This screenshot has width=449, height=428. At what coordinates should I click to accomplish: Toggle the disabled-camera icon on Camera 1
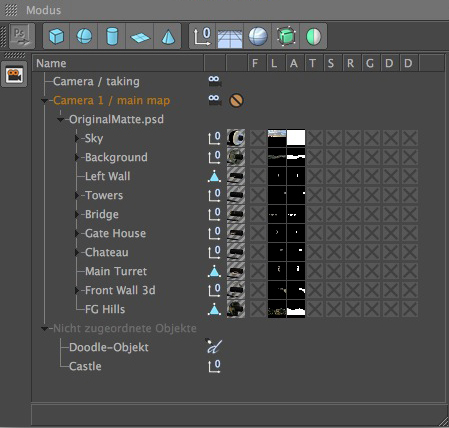tap(236, 100)
